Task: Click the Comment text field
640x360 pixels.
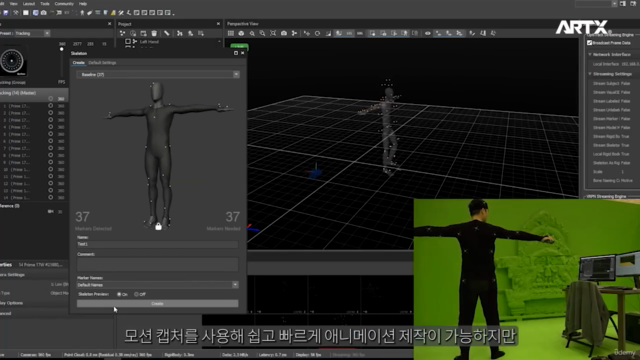Action: (158, 264)
